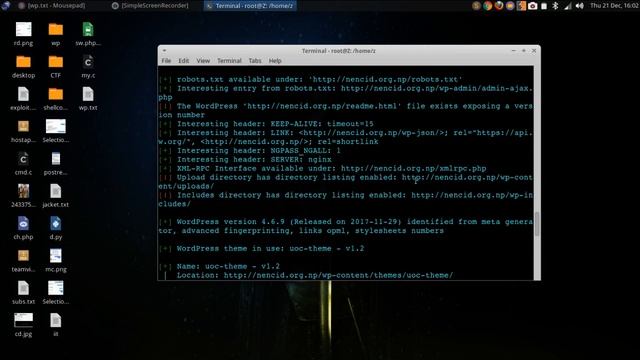The height and width of the screenshot is (360, 640).
Task: Open the network signal tray icon
Action: [568, 6]
